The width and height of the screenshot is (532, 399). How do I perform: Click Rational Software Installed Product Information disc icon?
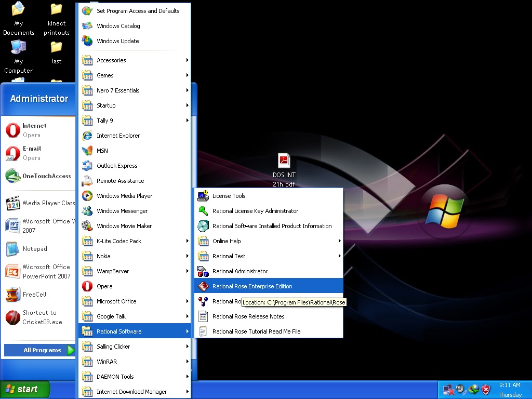203,226
